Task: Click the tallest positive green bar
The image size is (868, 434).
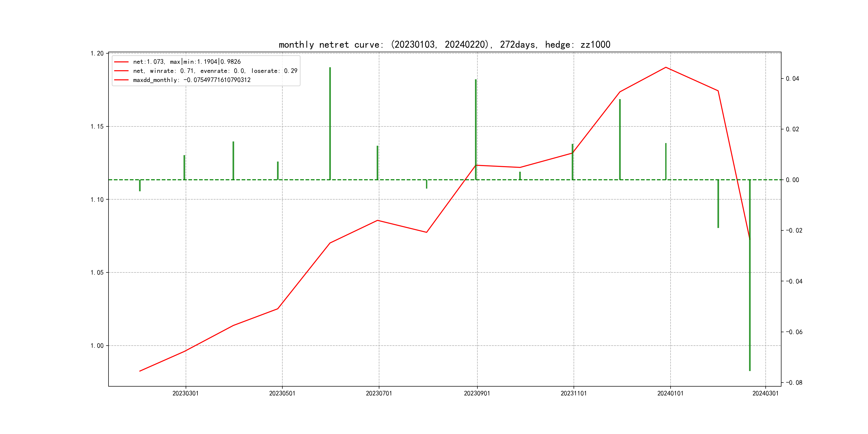Action: pos(330,123)
